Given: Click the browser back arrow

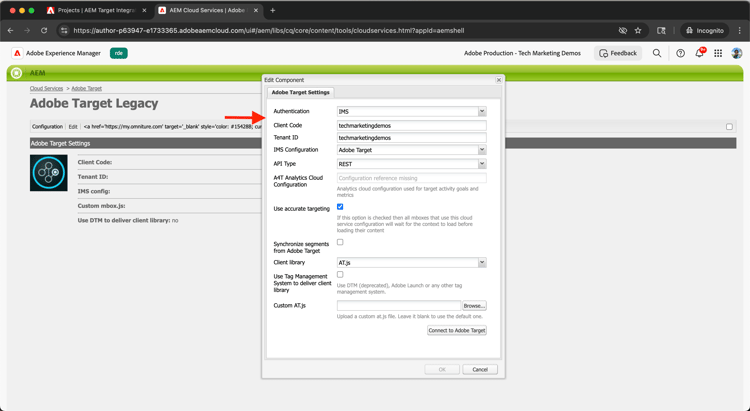Looking at the screenshot, I should 11,30.
